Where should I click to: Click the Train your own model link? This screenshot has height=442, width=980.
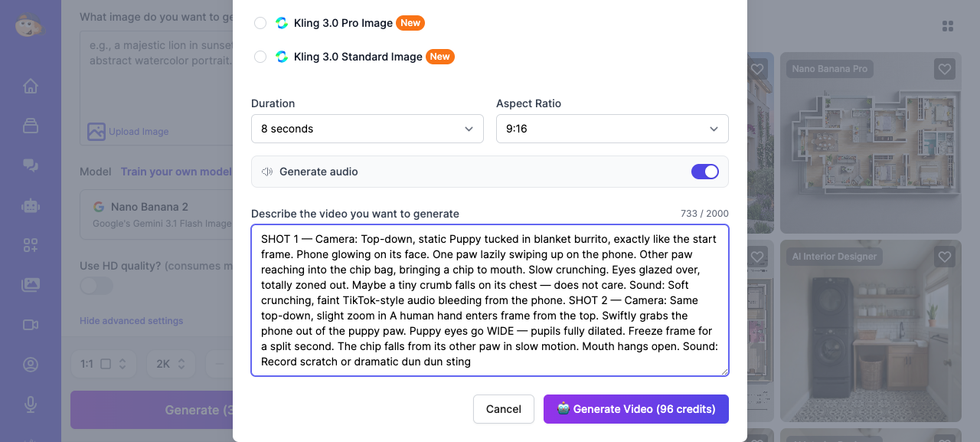(x=176, y=172)
